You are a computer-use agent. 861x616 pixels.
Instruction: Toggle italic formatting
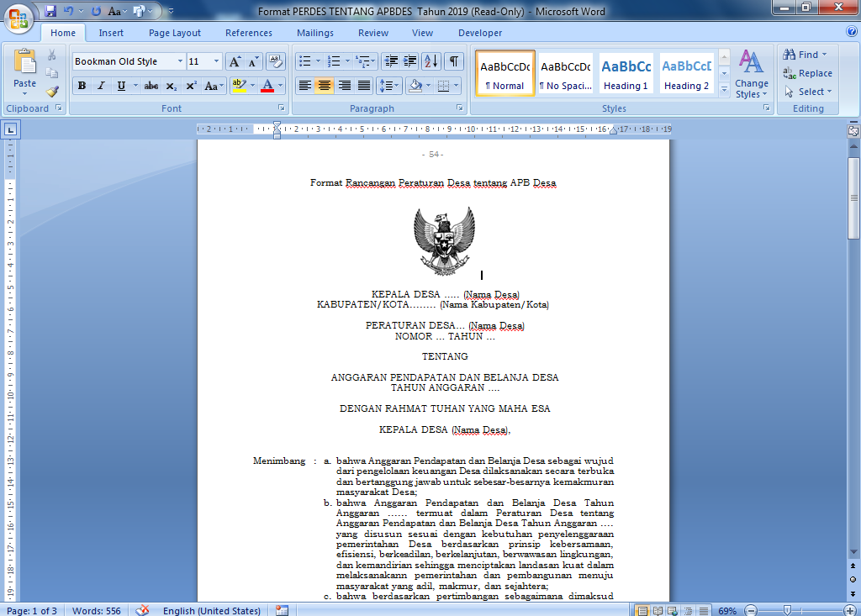(101, 84)
